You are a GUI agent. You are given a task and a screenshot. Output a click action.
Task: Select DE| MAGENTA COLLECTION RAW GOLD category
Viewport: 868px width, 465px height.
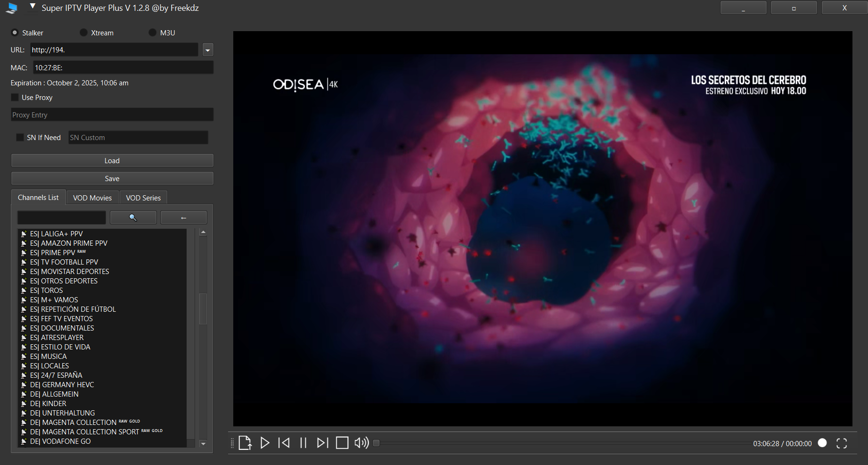(102, 422)
